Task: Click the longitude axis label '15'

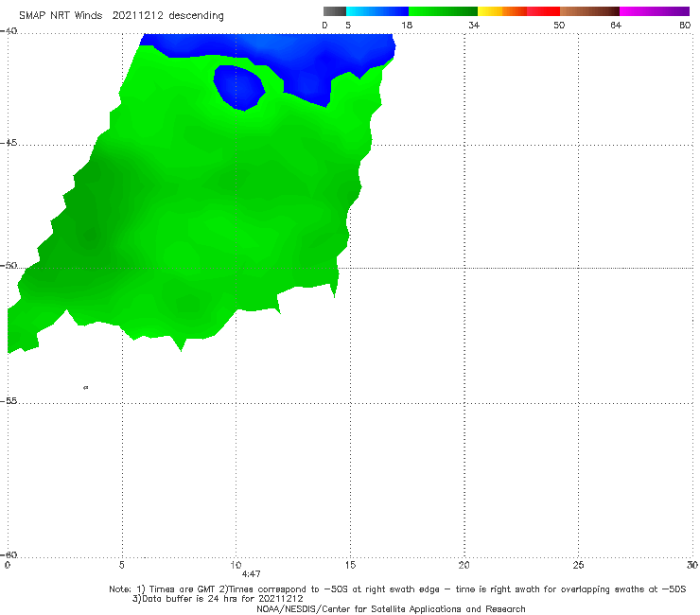Action: [350, 565]
